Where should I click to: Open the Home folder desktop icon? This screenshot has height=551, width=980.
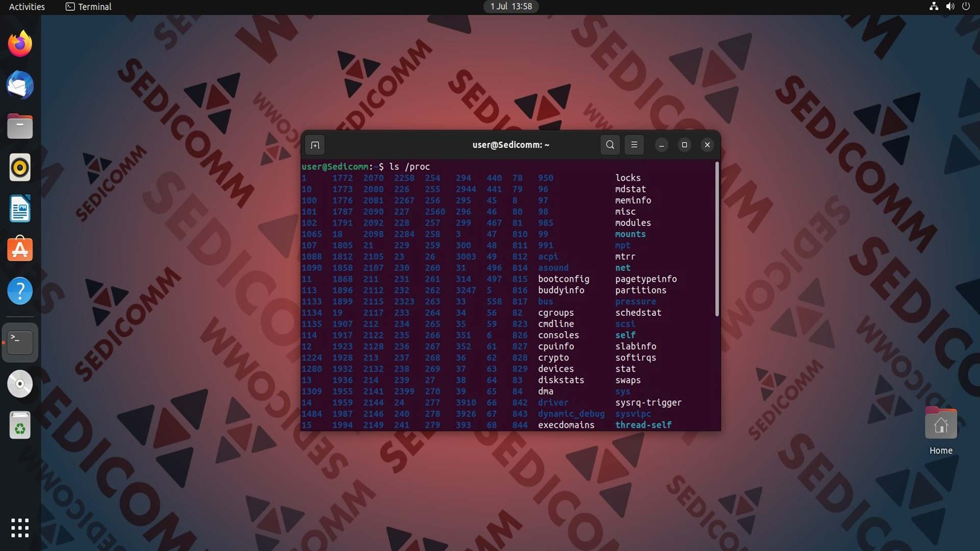click(x=941, y=431)
